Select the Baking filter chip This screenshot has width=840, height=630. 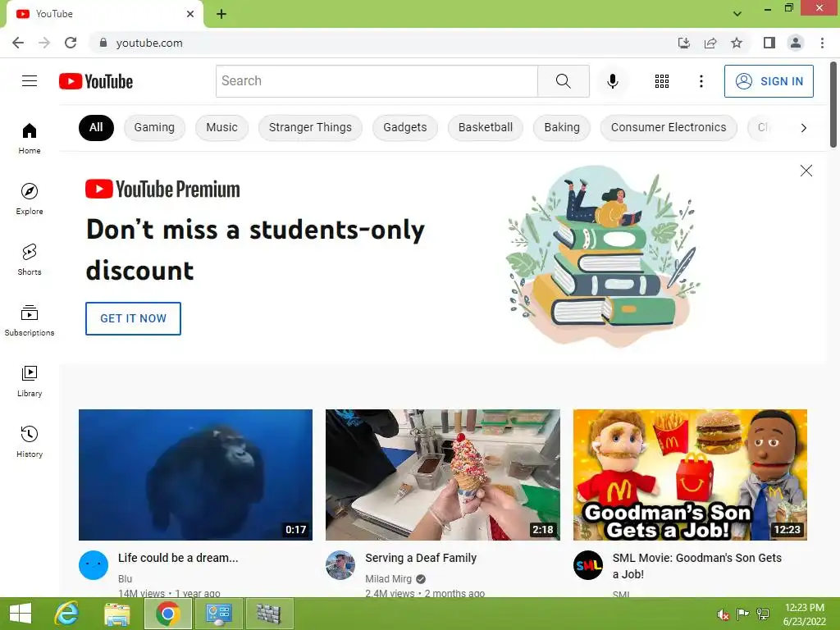[562, 127]
